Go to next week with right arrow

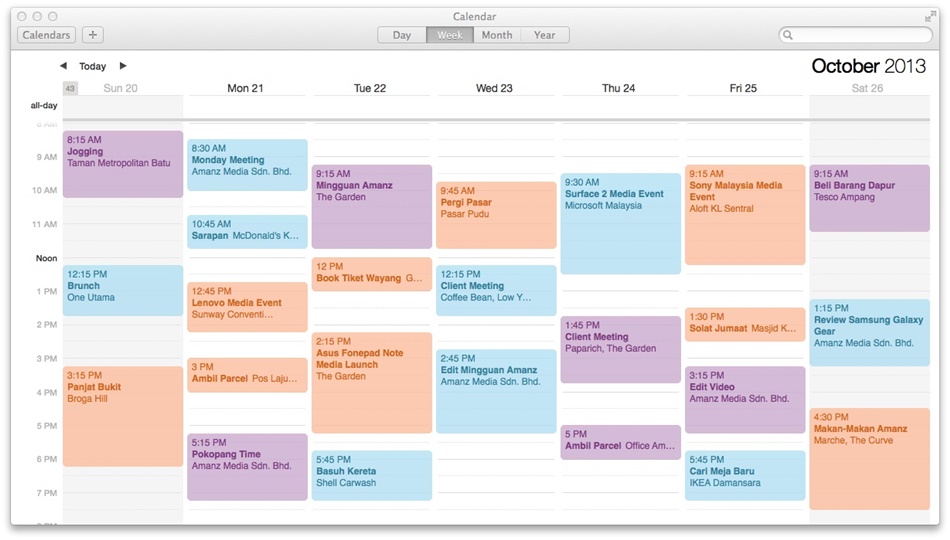click(x=123, y=65)
